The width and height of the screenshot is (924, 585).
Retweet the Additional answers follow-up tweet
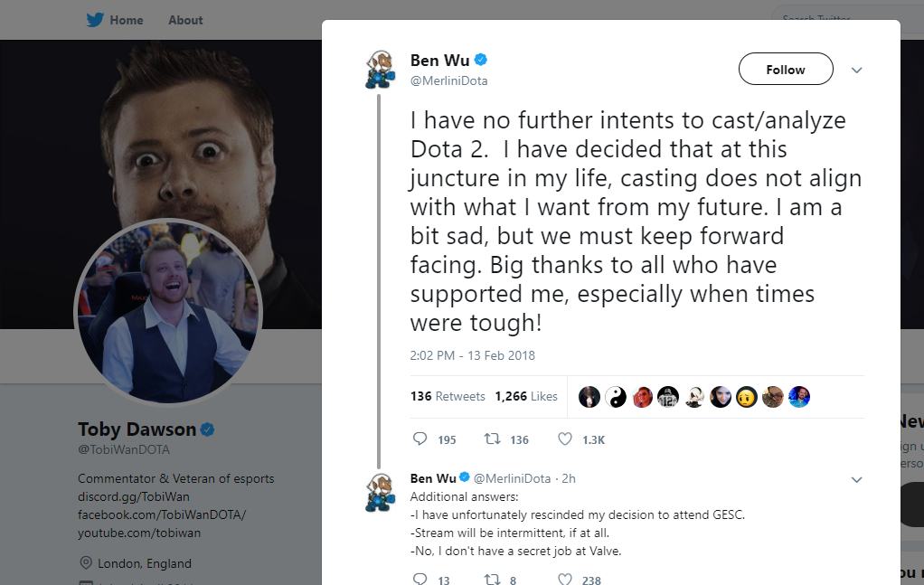coord(493,579)
